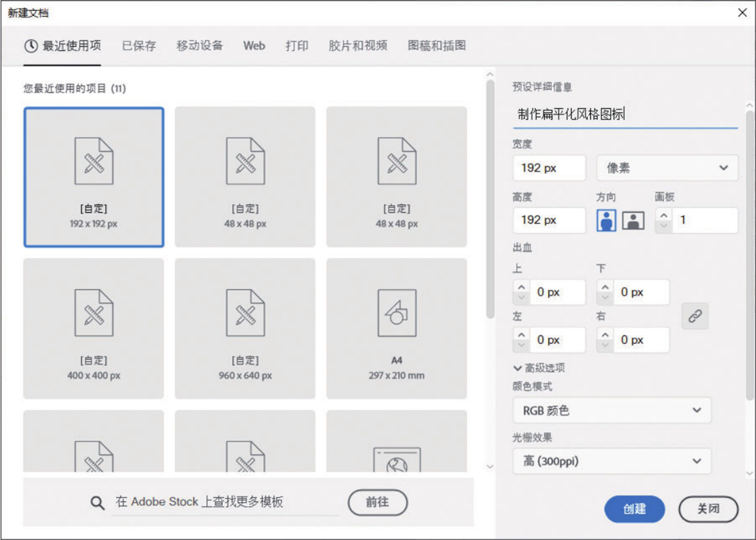Click the search magnifier icon for Adobe Stock

click(x=98, y=503)
